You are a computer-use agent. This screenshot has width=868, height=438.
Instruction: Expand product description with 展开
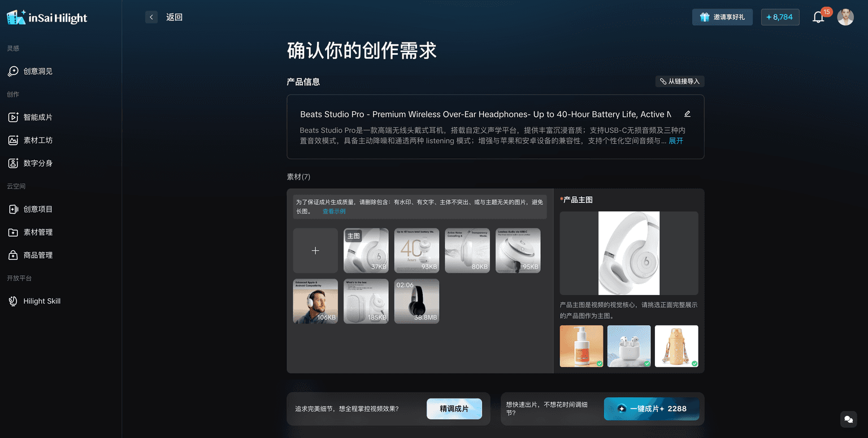[x=676, y=141]
